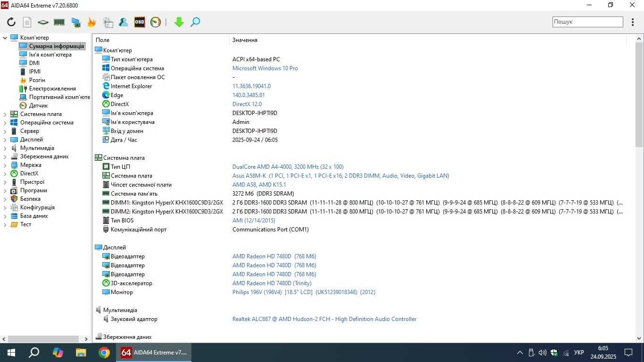Open Microsoft Windows 10 Pro link
Image resolution: width=644 pixels, height=362 pixels.
[x=265, y=68]
